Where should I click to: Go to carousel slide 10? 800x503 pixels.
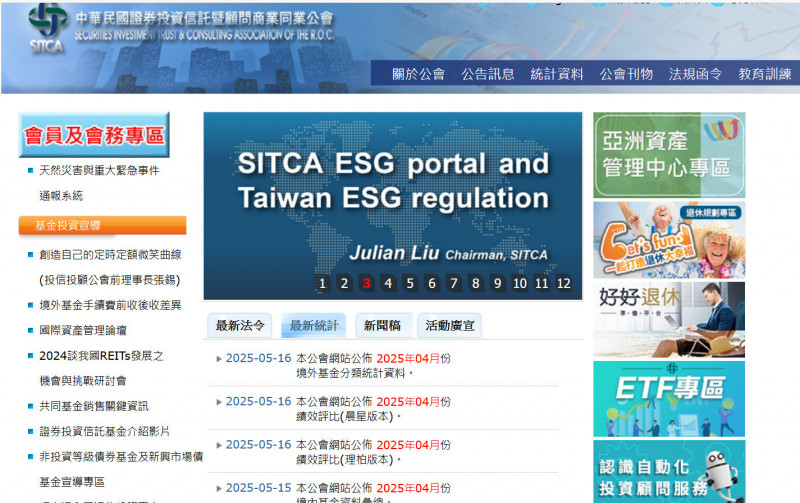pos(520,283)
